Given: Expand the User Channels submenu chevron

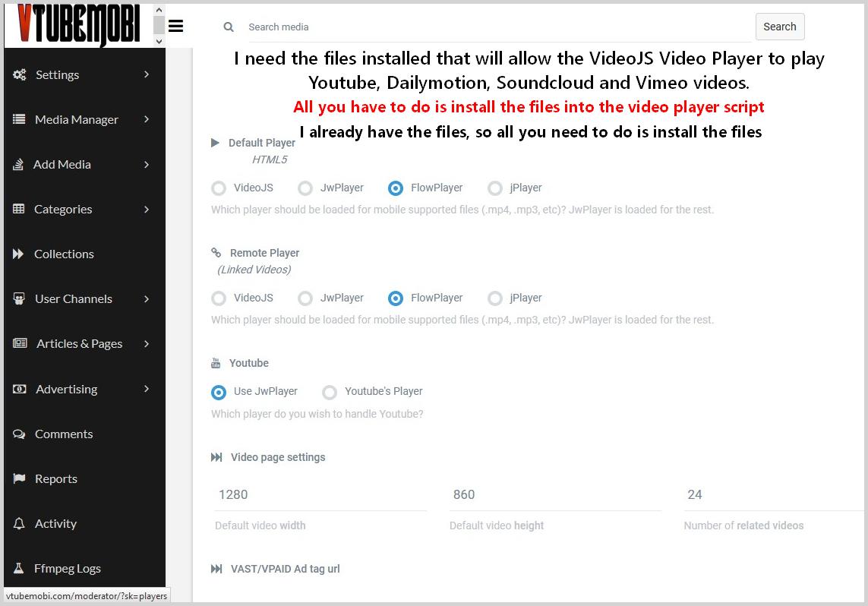Looking at the screenshot, I should click(147, 299).
